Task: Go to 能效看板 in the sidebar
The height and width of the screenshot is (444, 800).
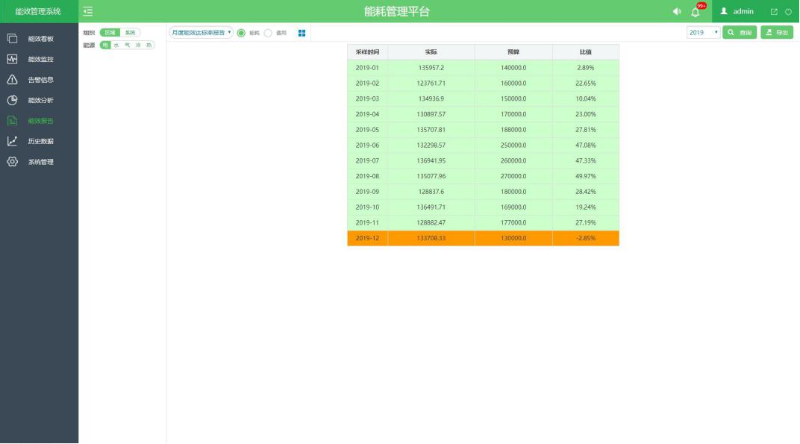Action: coord(40,39)
